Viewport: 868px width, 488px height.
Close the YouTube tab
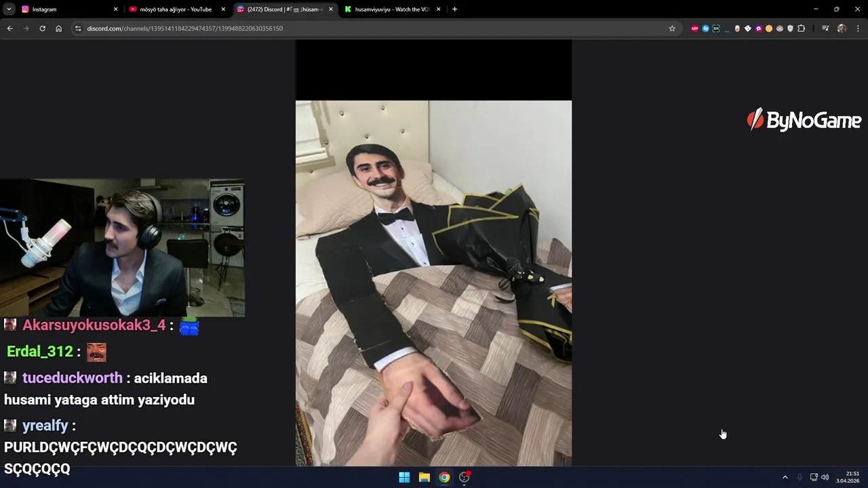pos(223,9)
